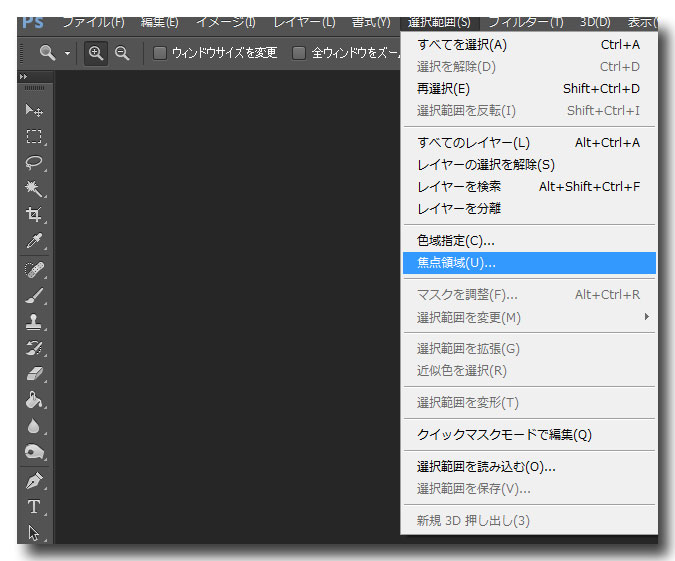675x561 pixels.
Task: Click the Photoshop Ps logo
Action: click(x=33, y=22)
